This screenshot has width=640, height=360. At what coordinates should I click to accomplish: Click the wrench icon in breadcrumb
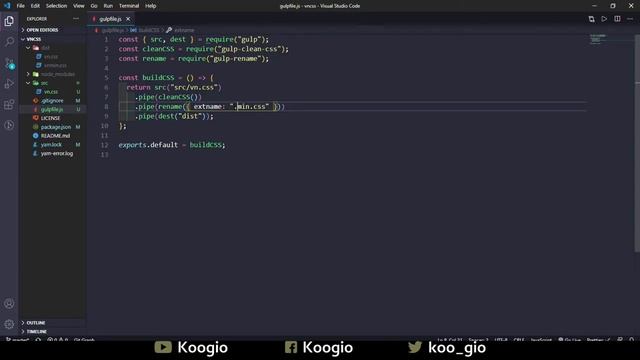click(169, 30)
